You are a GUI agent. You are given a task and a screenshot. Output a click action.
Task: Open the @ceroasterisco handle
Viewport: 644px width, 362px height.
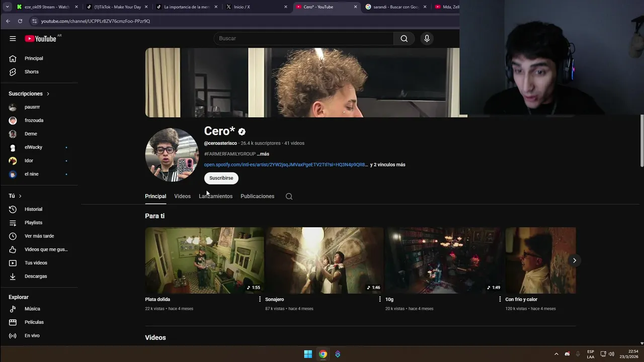point(220,143)
